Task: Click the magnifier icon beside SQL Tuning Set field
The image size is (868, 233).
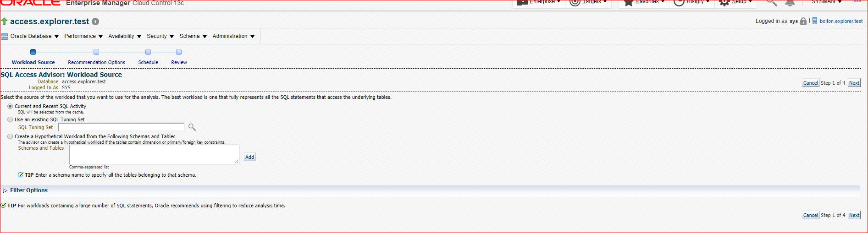Action: point(192,127)
